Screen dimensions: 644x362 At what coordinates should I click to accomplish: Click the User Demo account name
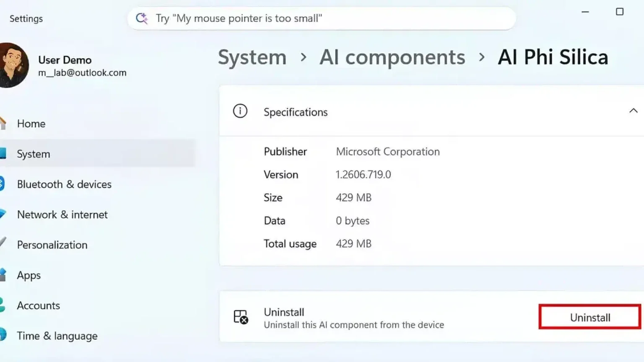65,60
